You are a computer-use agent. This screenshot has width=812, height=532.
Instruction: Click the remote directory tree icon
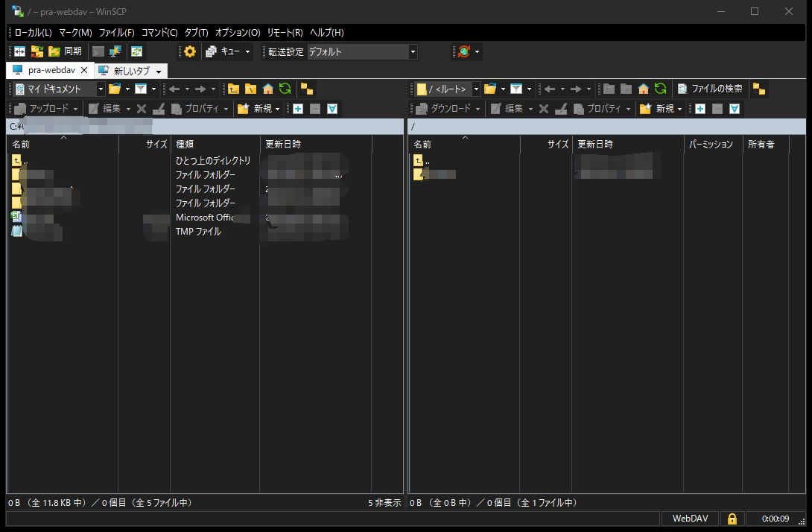[758, 89]
